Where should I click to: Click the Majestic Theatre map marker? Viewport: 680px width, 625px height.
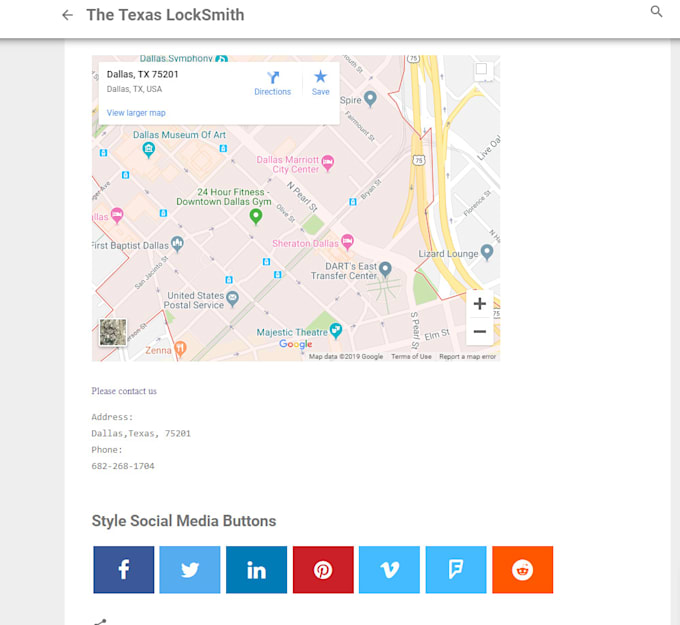pyautogui.click(x=336, y=331)
